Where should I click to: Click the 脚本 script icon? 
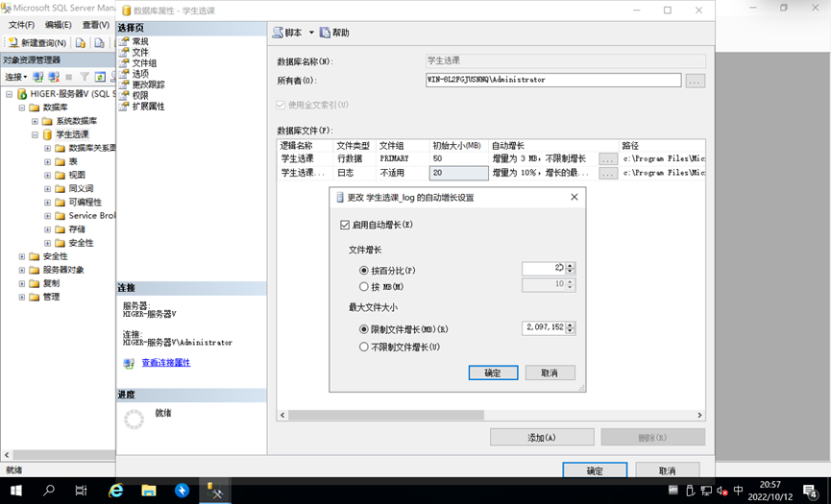(278, 33)
